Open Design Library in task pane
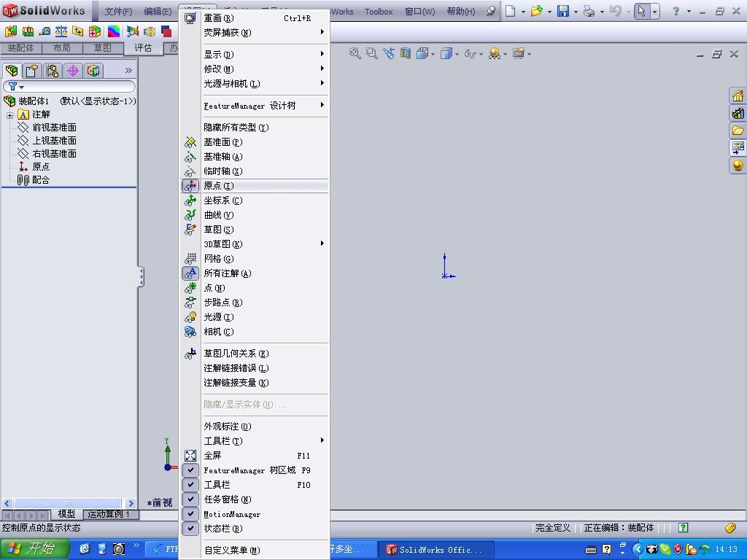 click(738, 113)
